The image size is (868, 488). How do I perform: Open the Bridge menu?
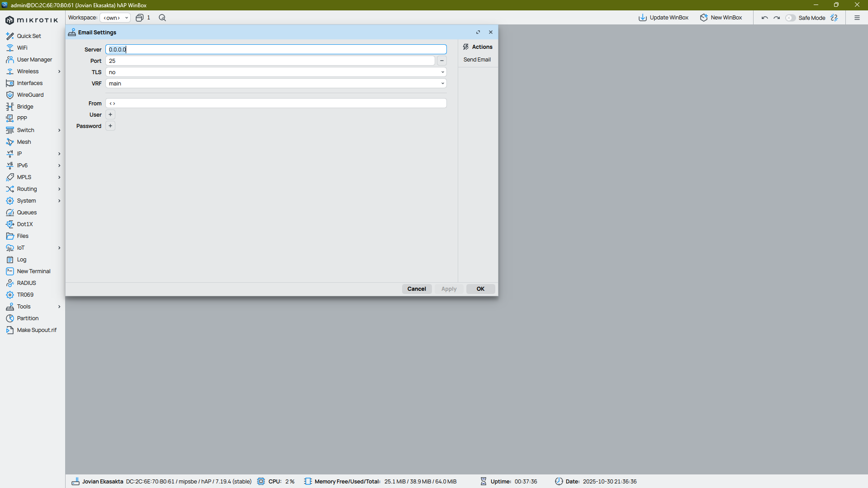[x=25, y=107]
